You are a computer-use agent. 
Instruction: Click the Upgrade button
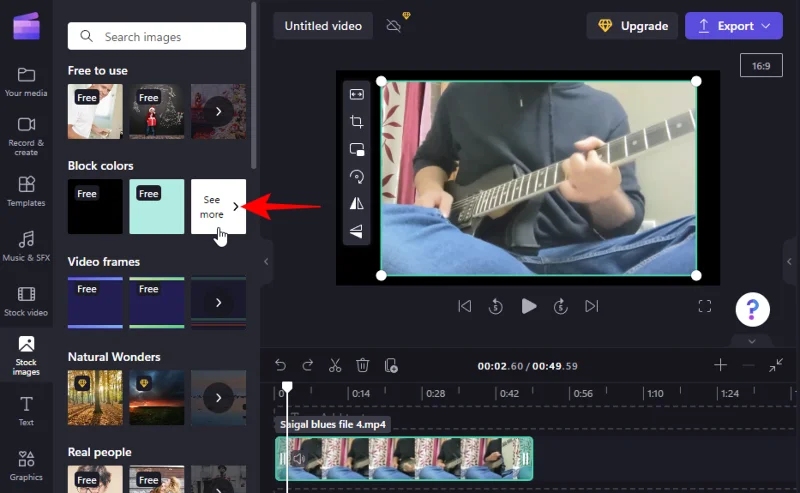click(x=633, y=26)
